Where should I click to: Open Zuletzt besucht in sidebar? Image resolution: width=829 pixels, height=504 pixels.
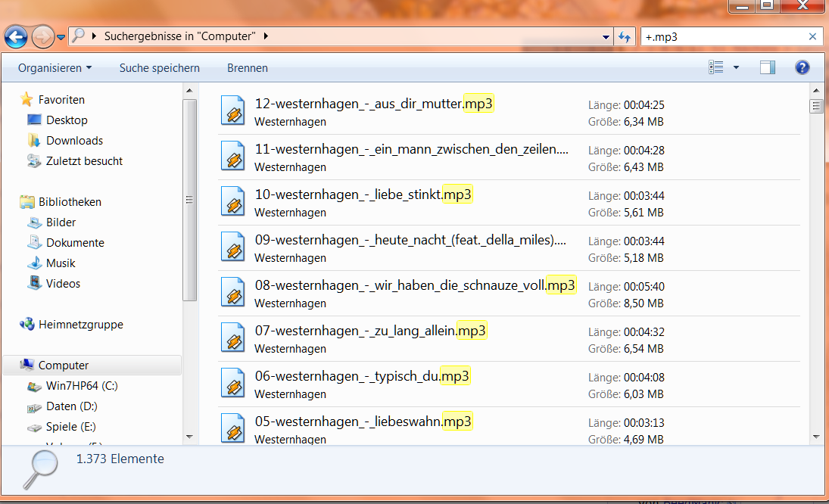click(84, 161)
